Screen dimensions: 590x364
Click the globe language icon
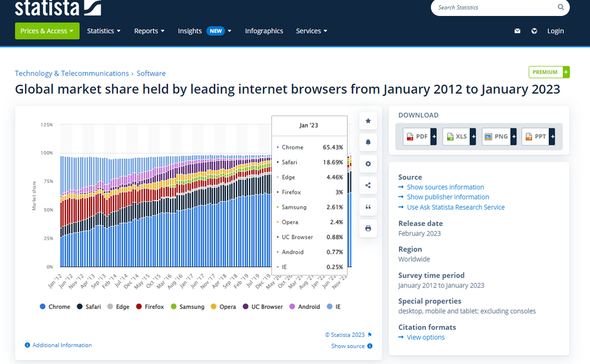pyautogui.click(x=535, y=31)
